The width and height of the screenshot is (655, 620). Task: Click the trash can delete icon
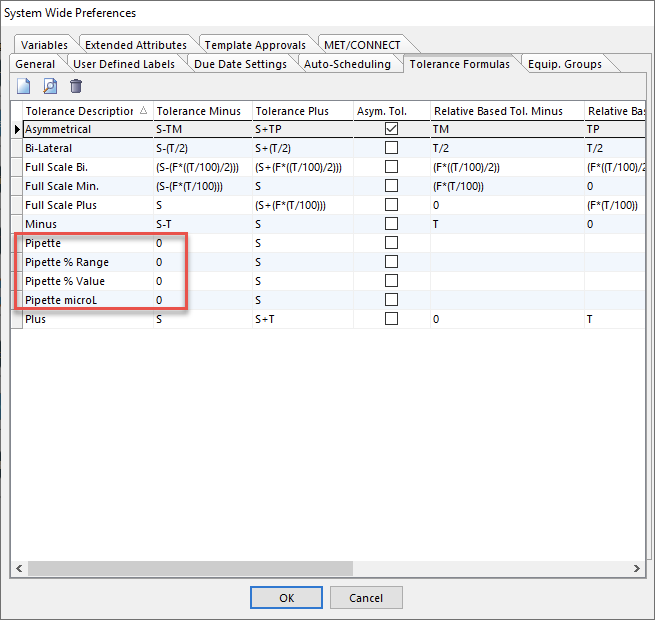pyautogui.click(x=76, y=86)
